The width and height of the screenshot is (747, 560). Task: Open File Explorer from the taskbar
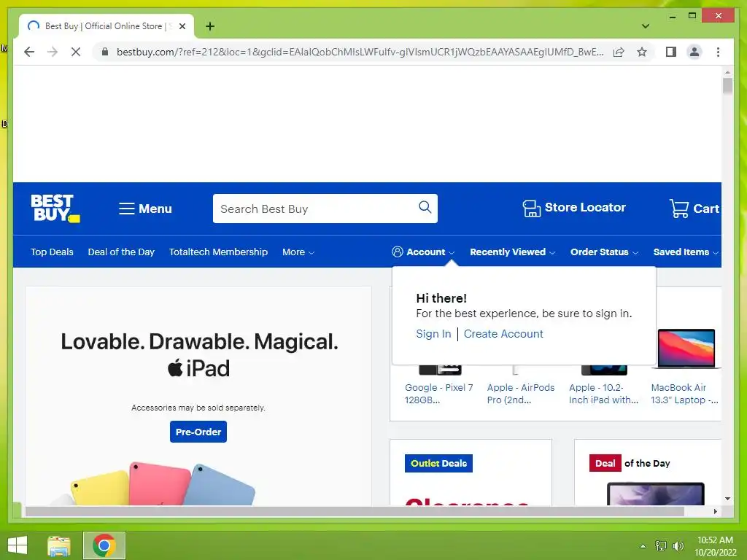tap(59, 545)
